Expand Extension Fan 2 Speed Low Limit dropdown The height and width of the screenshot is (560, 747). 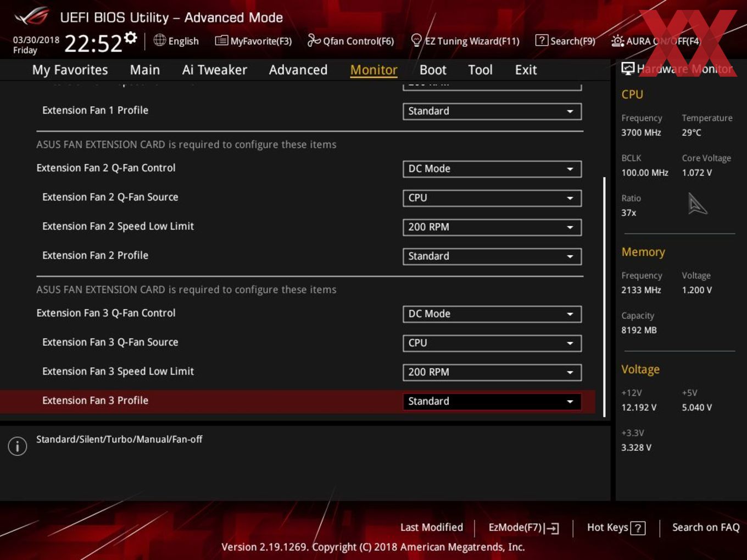(x=492, y=227)
